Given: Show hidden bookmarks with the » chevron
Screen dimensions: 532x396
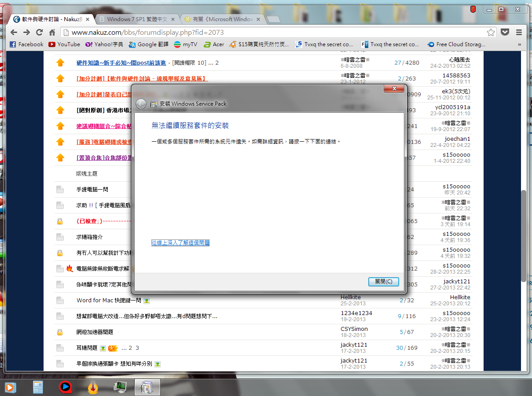Looking at the screenshot, I should (520, 44).
